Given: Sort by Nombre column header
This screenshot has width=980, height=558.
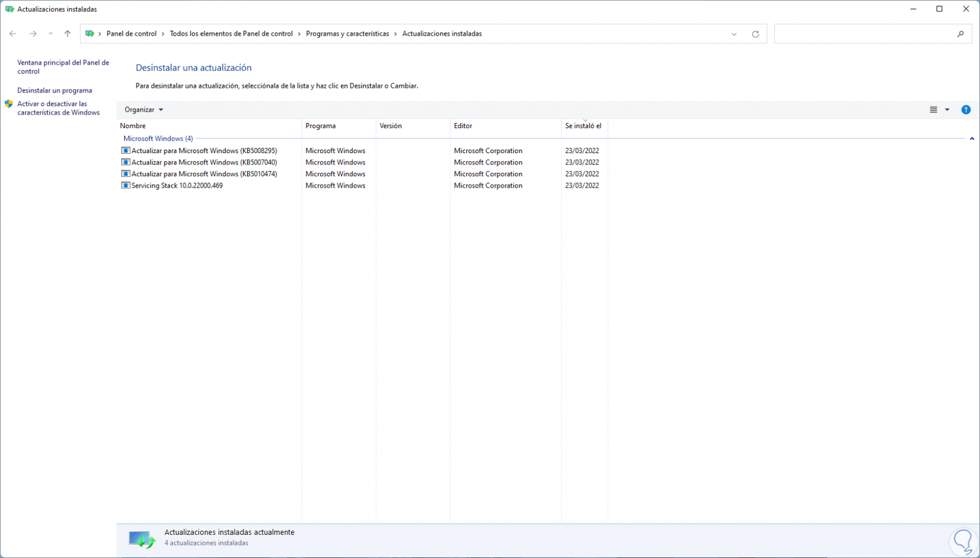Looking at the screenshot, I should coord(210,126).
